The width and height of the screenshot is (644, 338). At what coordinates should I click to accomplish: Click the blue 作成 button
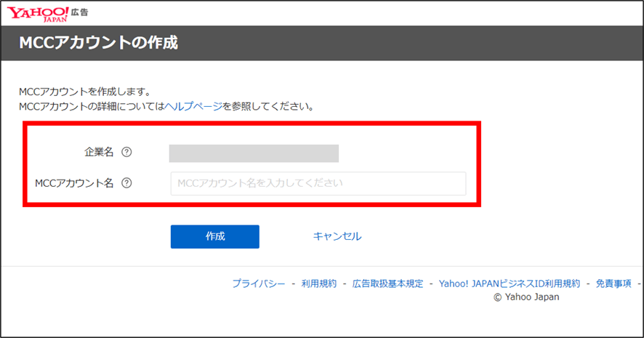[x=215, y=236]
